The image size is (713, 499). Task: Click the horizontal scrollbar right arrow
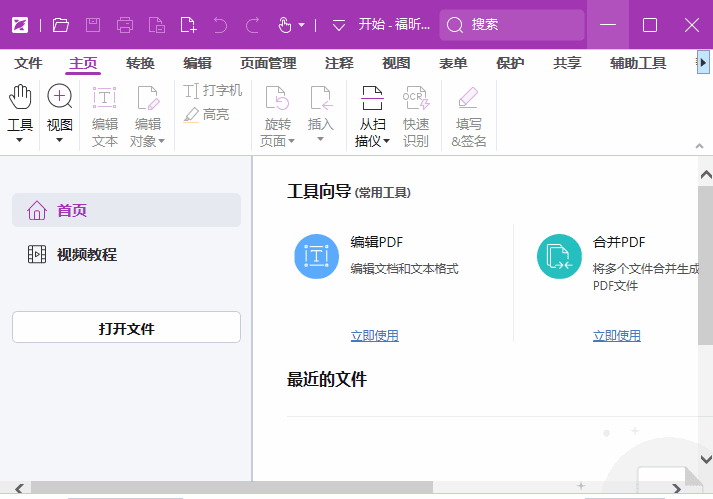click(677, 489)
